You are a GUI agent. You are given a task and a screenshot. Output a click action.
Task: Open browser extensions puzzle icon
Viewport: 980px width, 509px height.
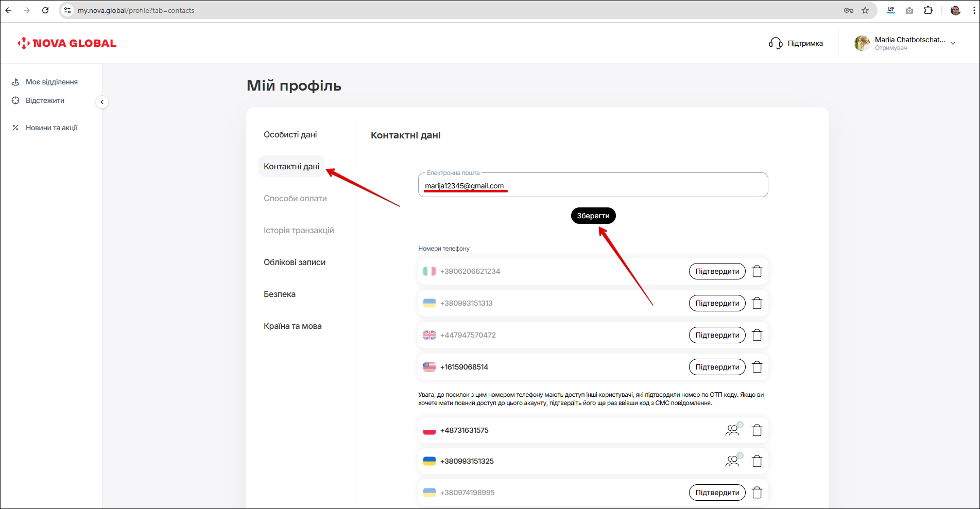pos(928,10)
